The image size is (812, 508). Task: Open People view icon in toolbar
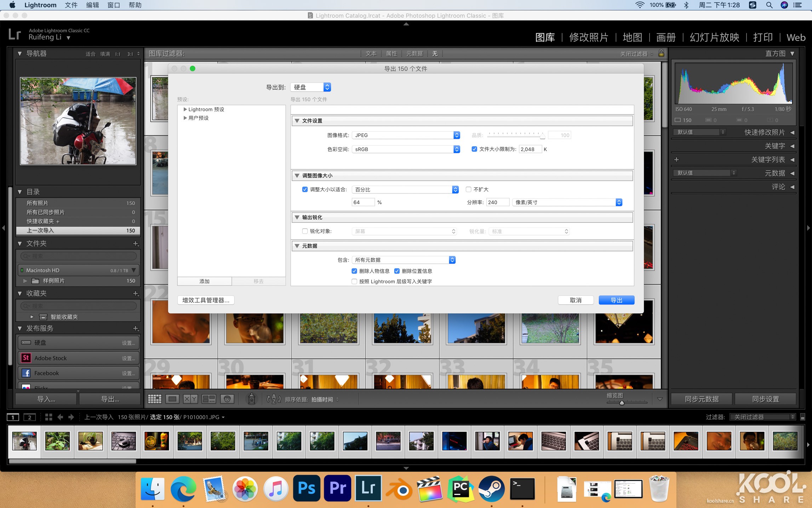pos(227,399)
